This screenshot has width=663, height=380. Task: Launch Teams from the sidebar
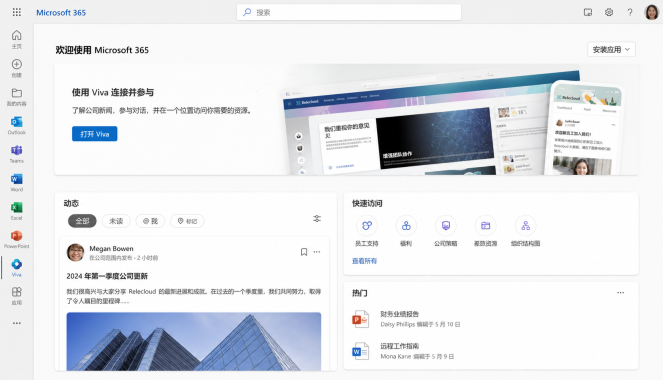pos(16,154)
